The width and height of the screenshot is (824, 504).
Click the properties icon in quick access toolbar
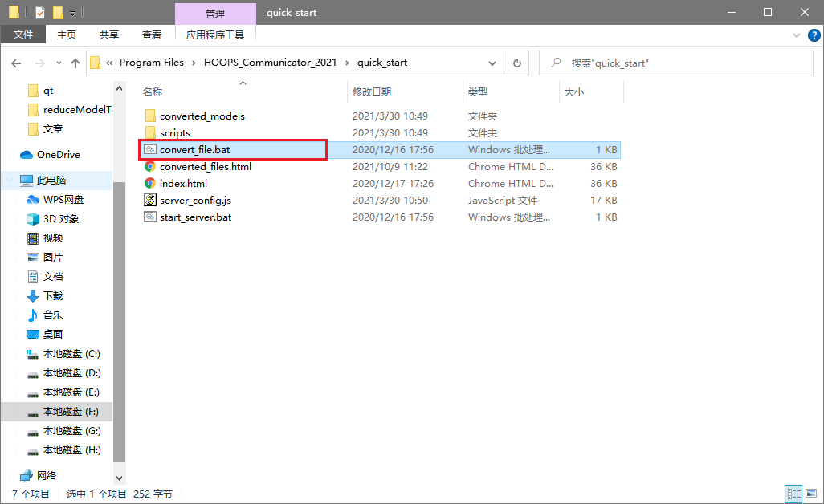(x=40, y=12)
